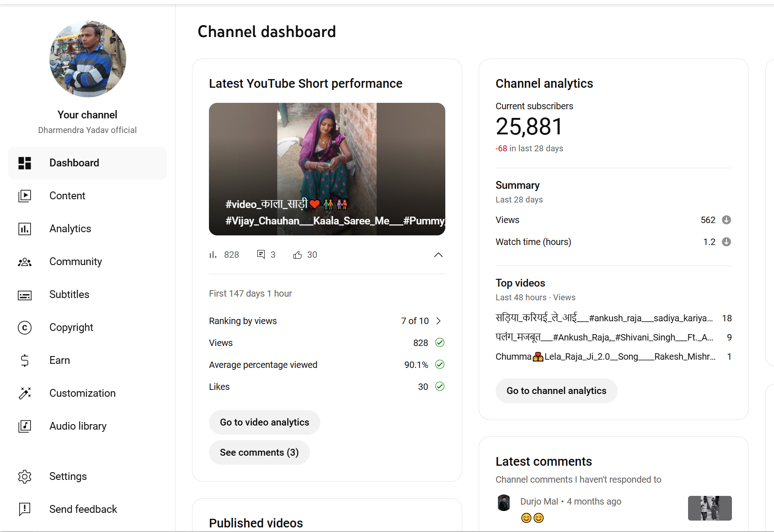The image size is (774, 532).
Task: Click the views bar icon under Short thumbnail
Action: point(213,255)
